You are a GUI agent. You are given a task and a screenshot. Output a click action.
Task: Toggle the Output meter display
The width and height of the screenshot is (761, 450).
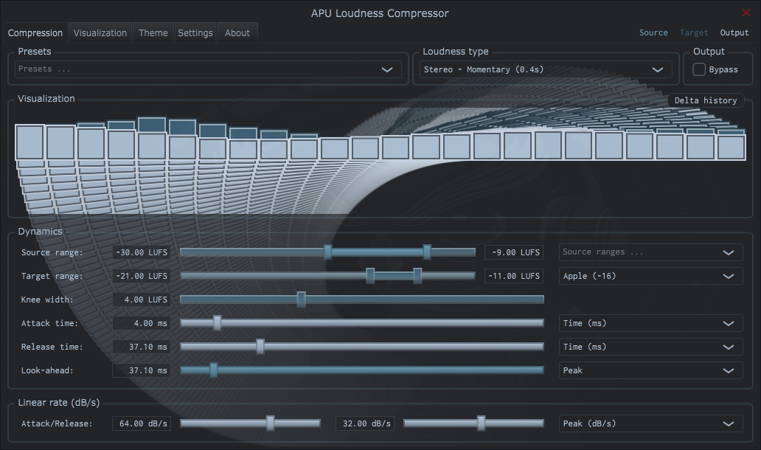[734, 33]
